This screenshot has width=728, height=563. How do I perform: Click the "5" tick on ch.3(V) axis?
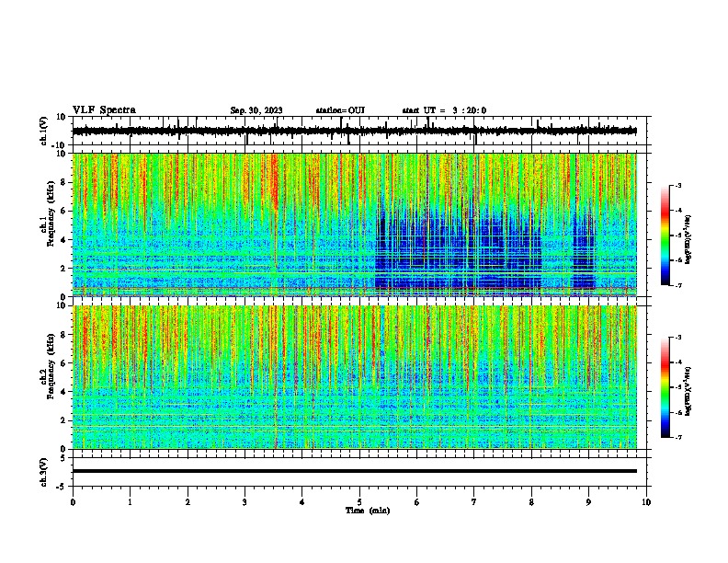(x=64, y=458)
